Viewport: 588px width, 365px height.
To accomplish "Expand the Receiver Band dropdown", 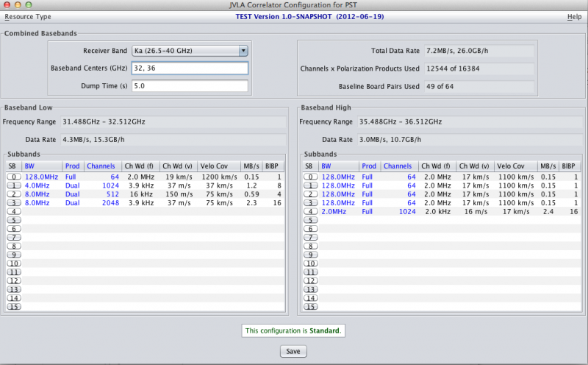I will (243, 51).
